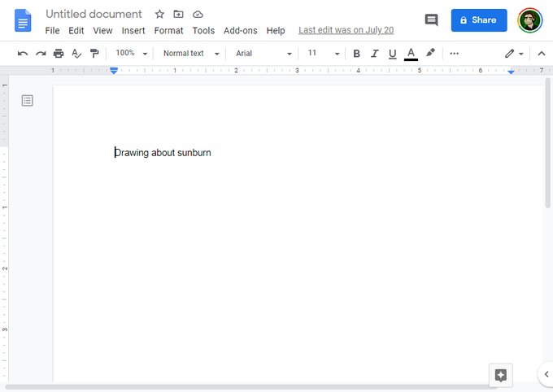Screen dimensions: 553x392
Task: Open the comment history icon
Action: click(x=431, y=20)
